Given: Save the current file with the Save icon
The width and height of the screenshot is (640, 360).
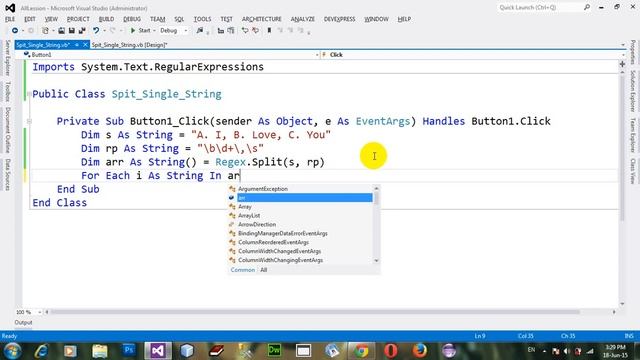Looking at the screenshot, I should point(71,31).
